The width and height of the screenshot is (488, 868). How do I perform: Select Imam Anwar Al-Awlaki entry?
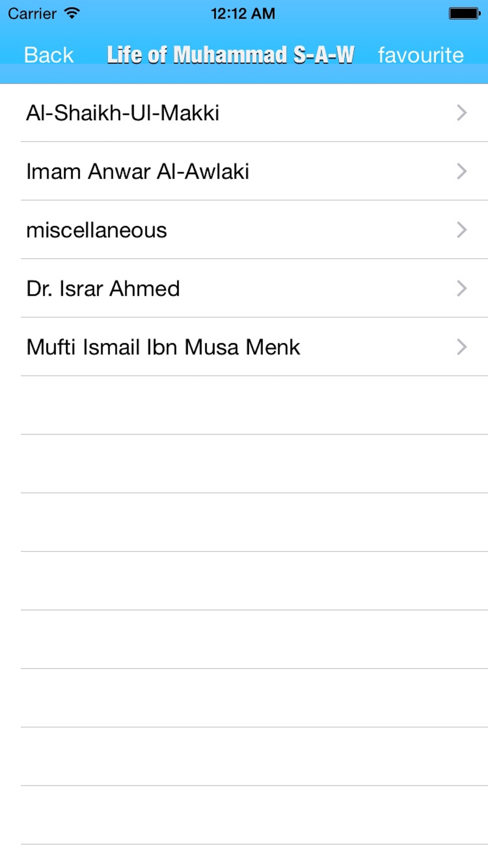(244, 171)
